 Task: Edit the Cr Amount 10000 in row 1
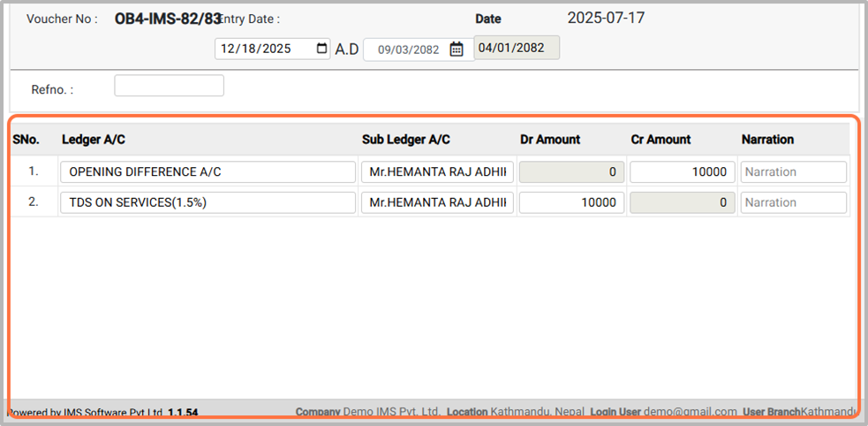pyautogui.click(x=682, y=172)
